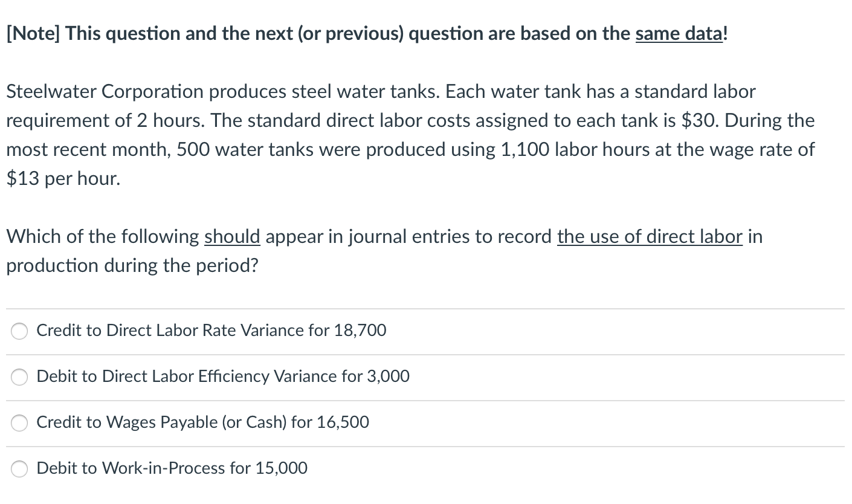Select Credit to Wages Payable answer option
Screen dimensions: 852x504
(19, 422)
